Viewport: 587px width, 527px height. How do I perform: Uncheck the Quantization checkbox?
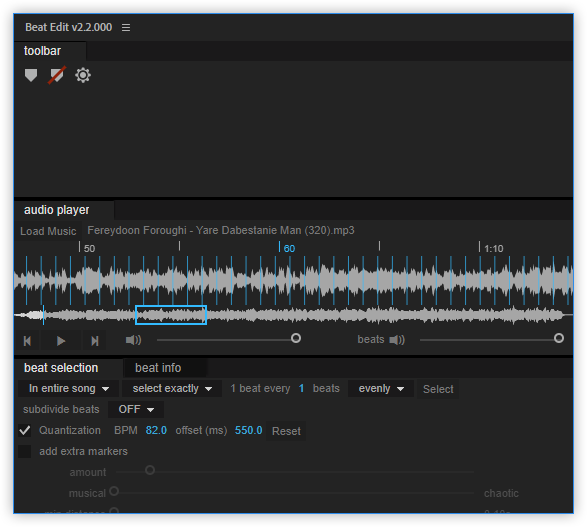click(25, 430)
